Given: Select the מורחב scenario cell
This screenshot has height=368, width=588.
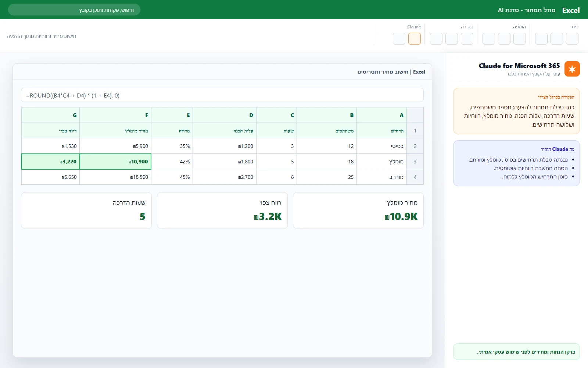Looking at the screenshot, I should click(381, 177).
